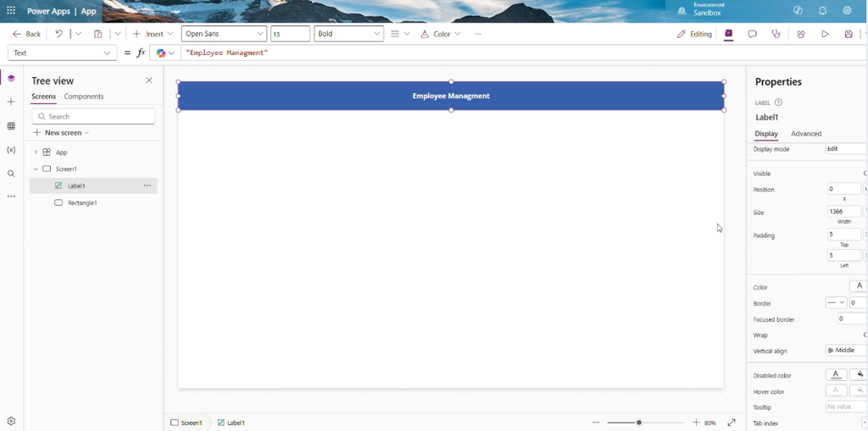Click the Employee Managment label on canvas
868x431 pixels.
coord(451,96)
